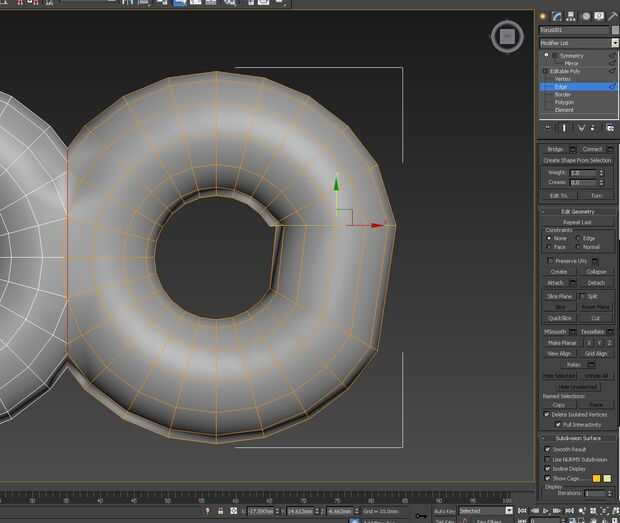Viewport: 620px width, 523px height.
Task: Uncheck Smooth Result option
Action: tap(548, 449)
